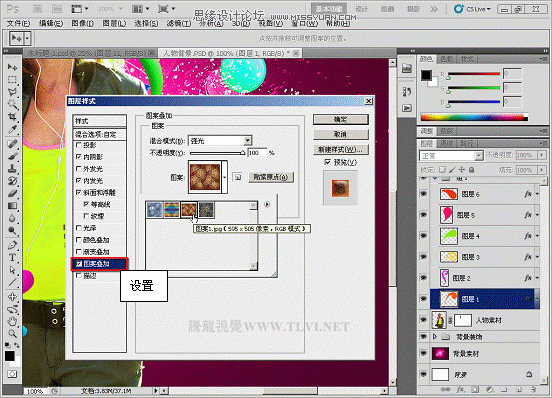Click add layer style fx icon at panel bottom
Image resolution: width=552 pixels, height=398 pixels.
click(x=460, y=390)
